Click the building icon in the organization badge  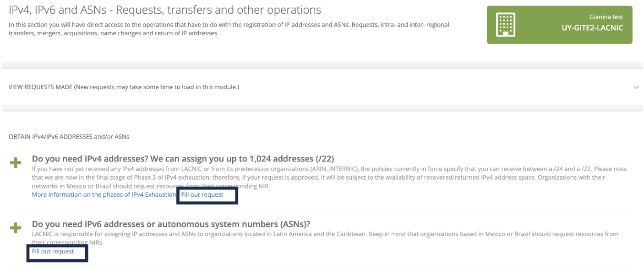coord(506,25)
